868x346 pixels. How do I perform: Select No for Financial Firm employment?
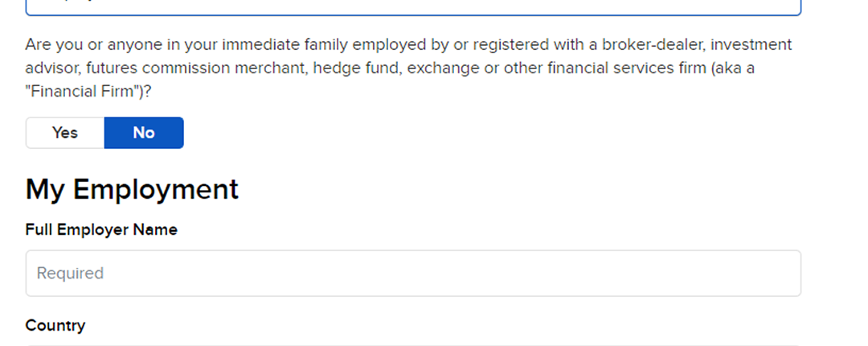point(144,133)
